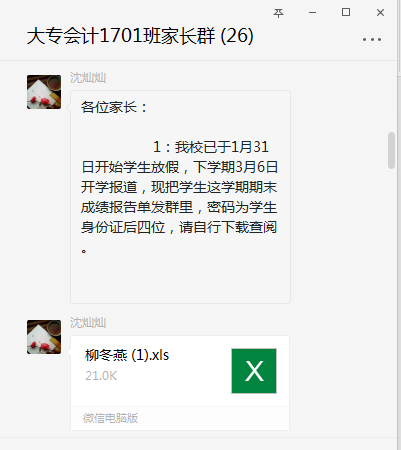This screenshot has height=450, width=401.
Task: Click sender name 沈灿灿 above file message
Action: point(88,323)
